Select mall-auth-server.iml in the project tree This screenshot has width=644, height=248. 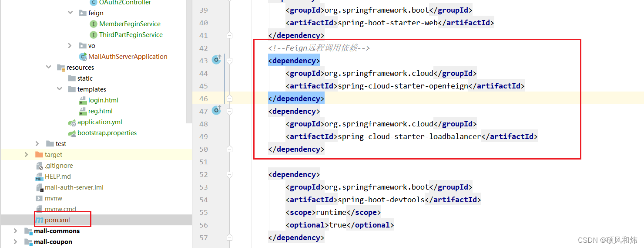coord(74,187)
